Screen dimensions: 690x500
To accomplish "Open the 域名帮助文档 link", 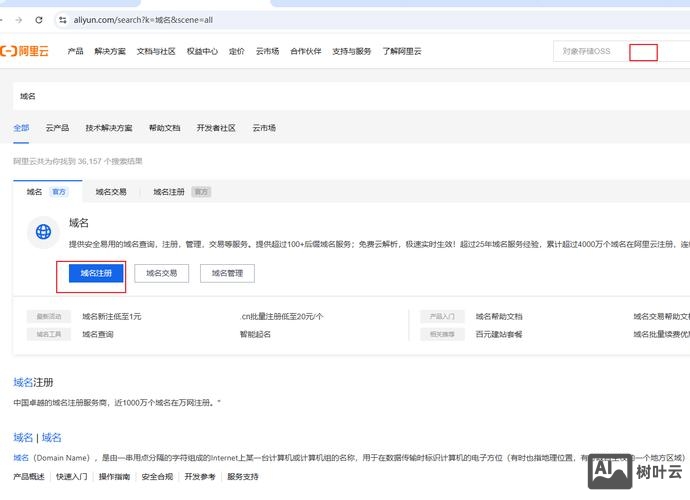I will click(499, 316).
